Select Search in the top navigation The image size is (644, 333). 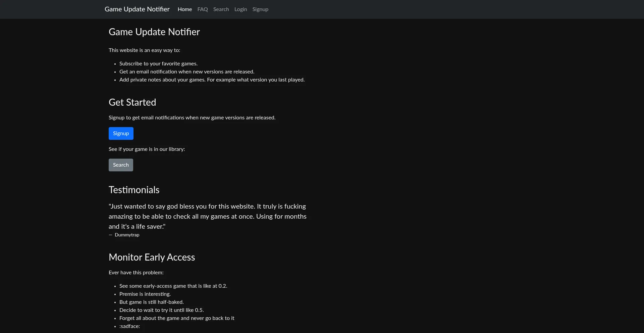click(221, 9)
